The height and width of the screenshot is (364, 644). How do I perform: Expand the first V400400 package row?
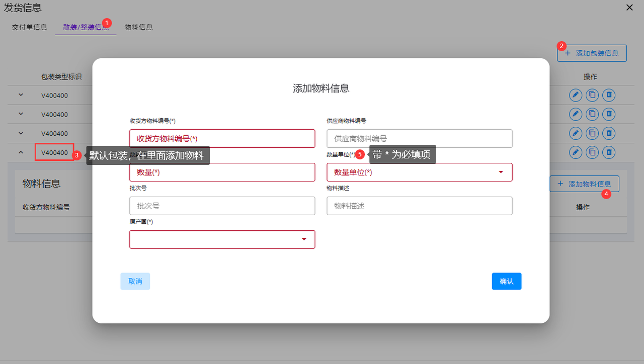click(x=21, y=95)
